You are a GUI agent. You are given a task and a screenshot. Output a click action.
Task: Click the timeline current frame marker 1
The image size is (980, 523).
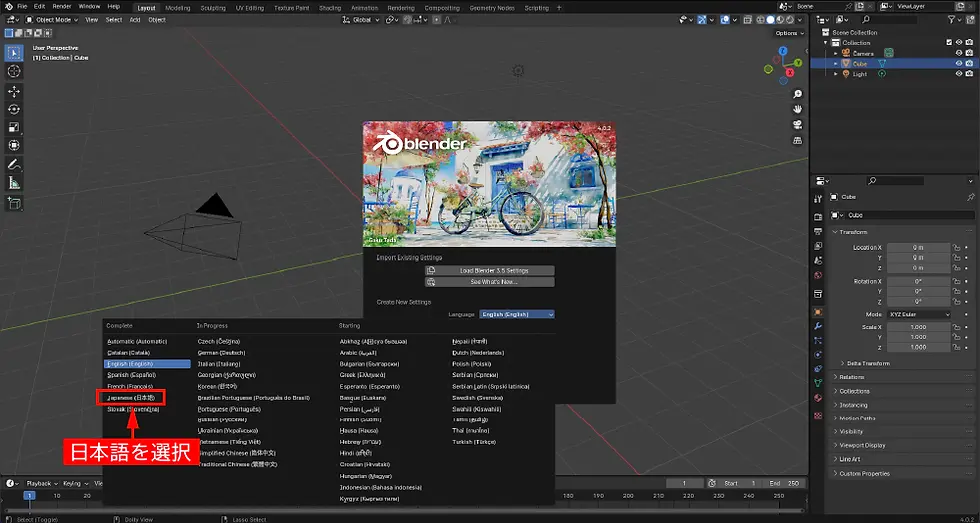click(29, 496)
